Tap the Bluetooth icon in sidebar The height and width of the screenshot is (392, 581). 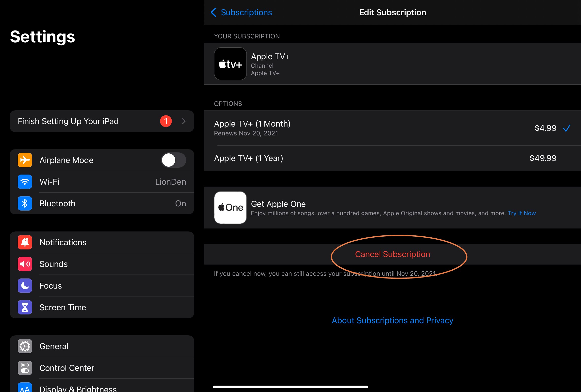pos(25,203)
